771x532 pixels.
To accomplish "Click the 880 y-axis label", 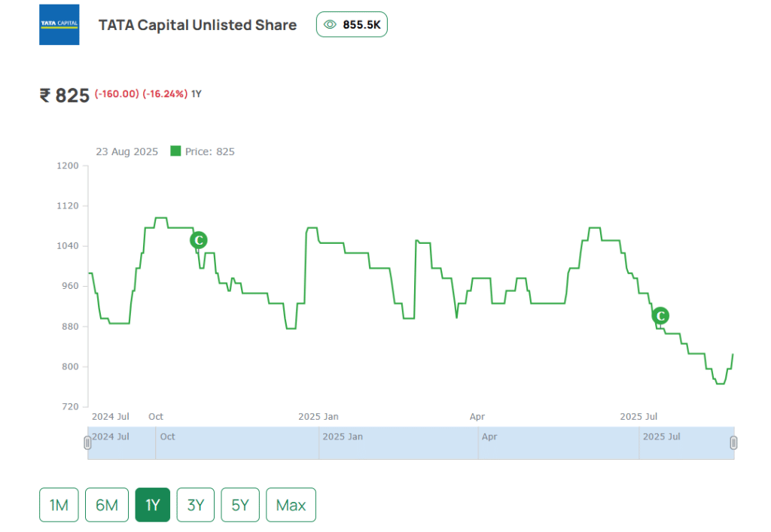I will click(x=70, y=326).
